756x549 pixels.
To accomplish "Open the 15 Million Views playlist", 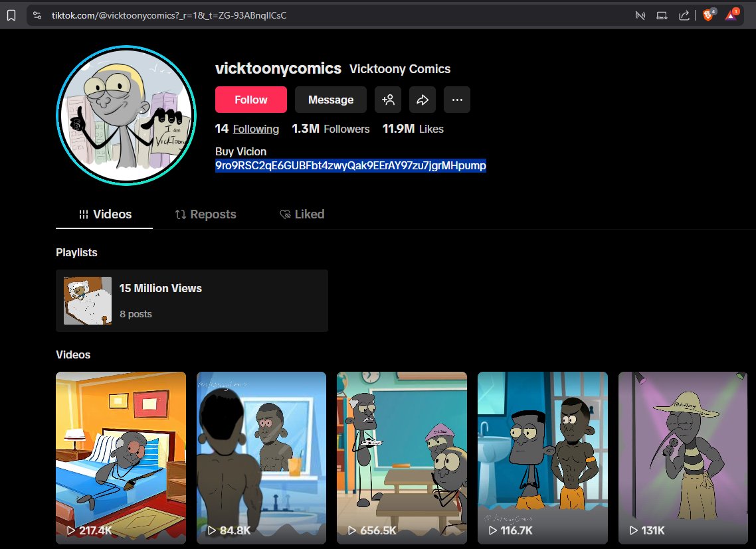I will point(192,301).
